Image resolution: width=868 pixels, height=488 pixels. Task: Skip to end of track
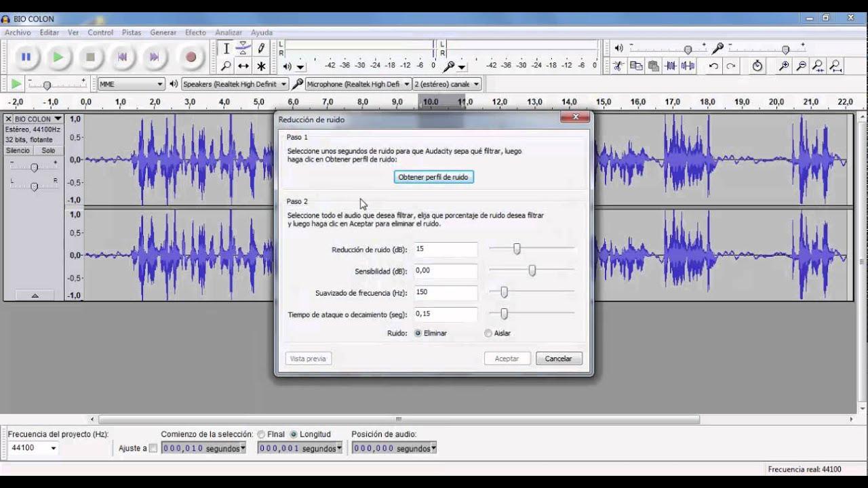tap(154, 58)
